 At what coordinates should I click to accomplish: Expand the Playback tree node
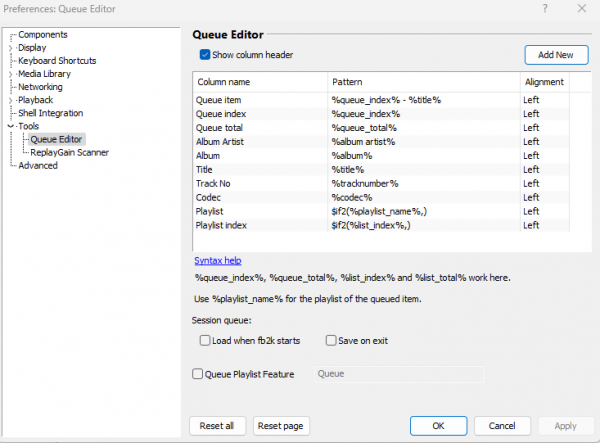[10, 100]
